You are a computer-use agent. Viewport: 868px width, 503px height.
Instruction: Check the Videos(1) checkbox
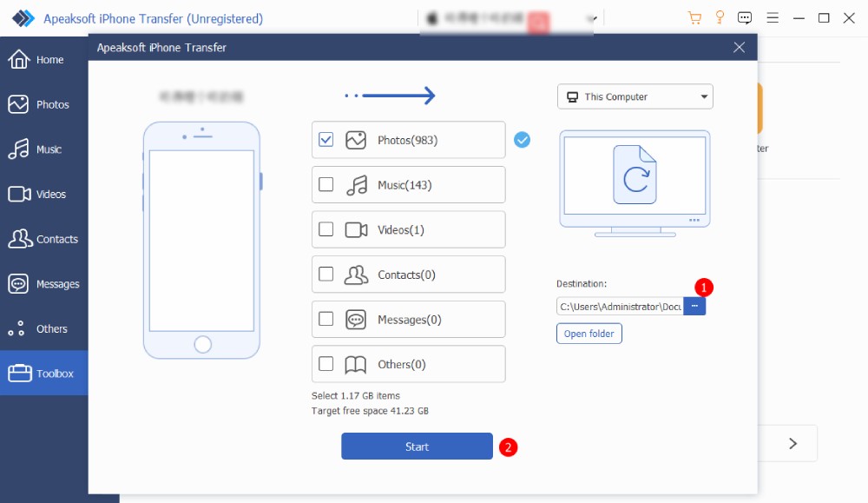pyautogui.click(x=326, y=229)
